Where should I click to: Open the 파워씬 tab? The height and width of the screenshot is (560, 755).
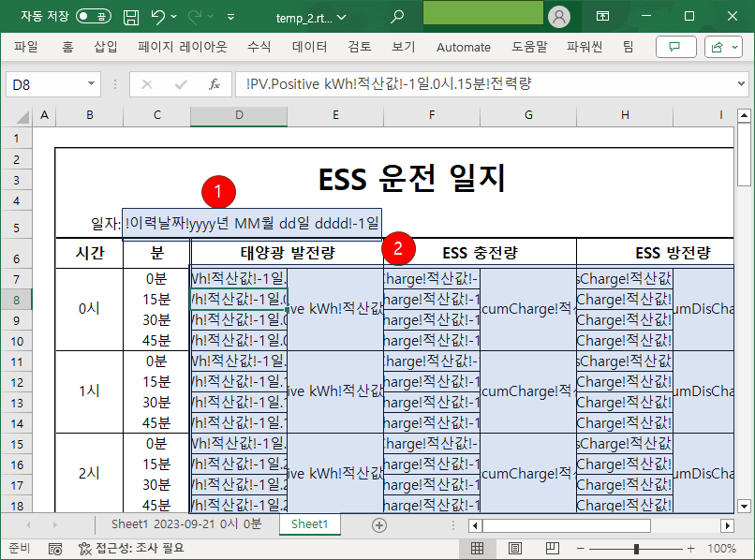pyautogui.click(x=585, y=47)
